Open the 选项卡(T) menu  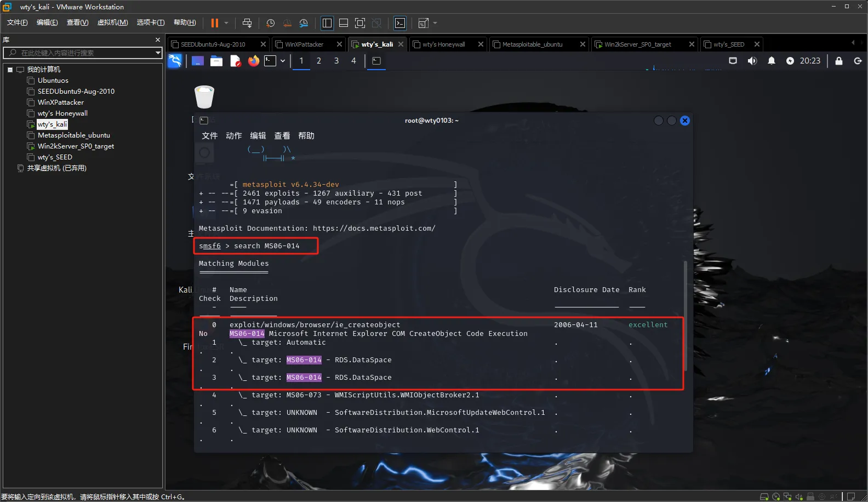tap(151, 22)
